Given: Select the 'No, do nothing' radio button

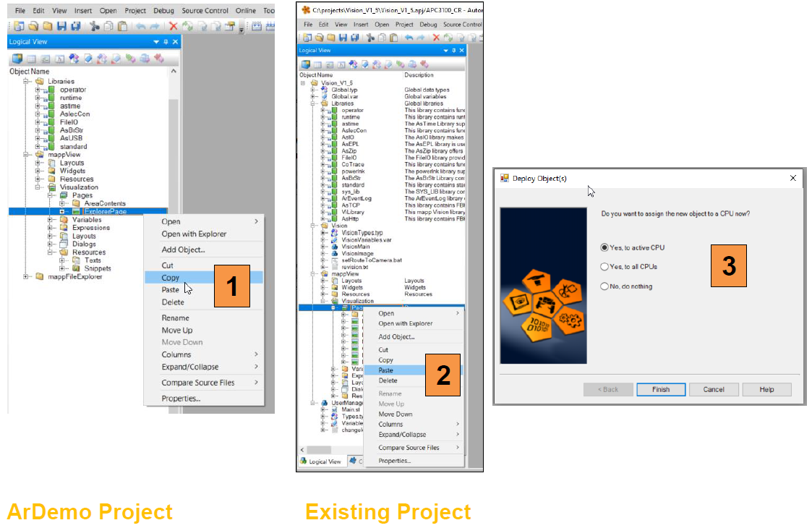Looking at the screenshot, I should [x=605, y=286].
